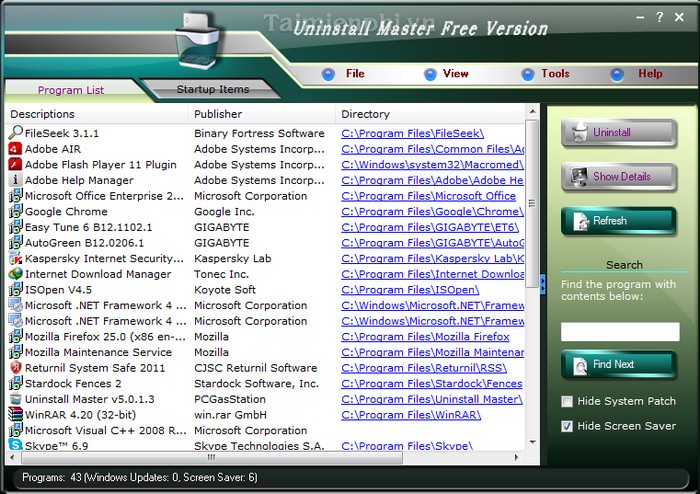Screen dimensions: 700x494
Task: Click the Adobe Flash Player 11 Plugin icon
Action: coord(16,164)
